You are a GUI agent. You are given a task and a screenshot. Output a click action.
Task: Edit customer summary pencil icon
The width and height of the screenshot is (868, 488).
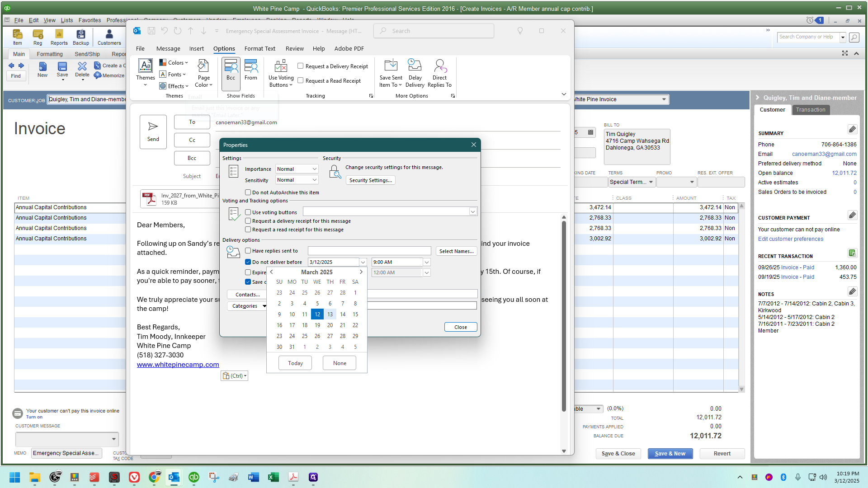(852, 130)
